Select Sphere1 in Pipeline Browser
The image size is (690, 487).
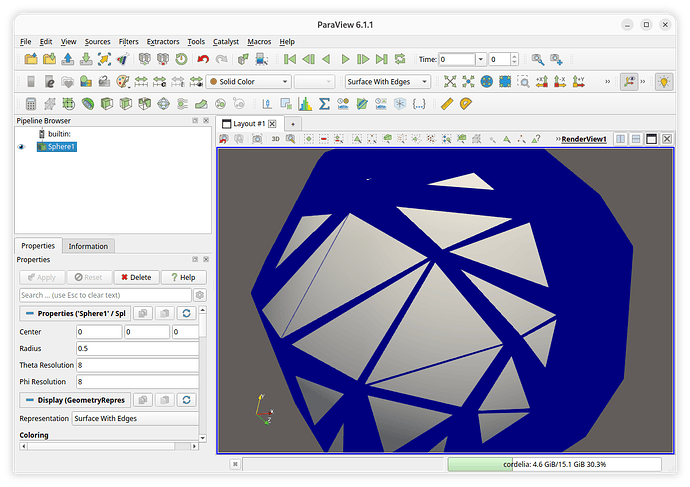point(57,147)
